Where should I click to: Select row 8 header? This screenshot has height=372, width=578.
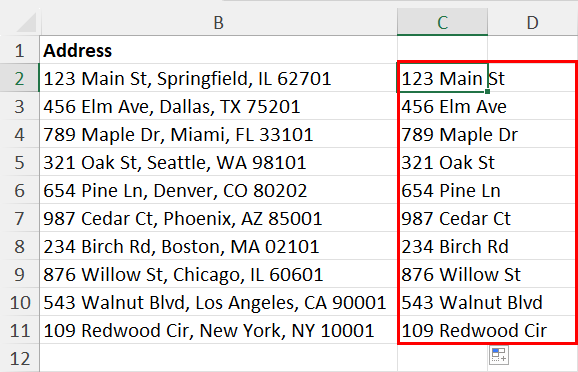[x=20, y=246]
